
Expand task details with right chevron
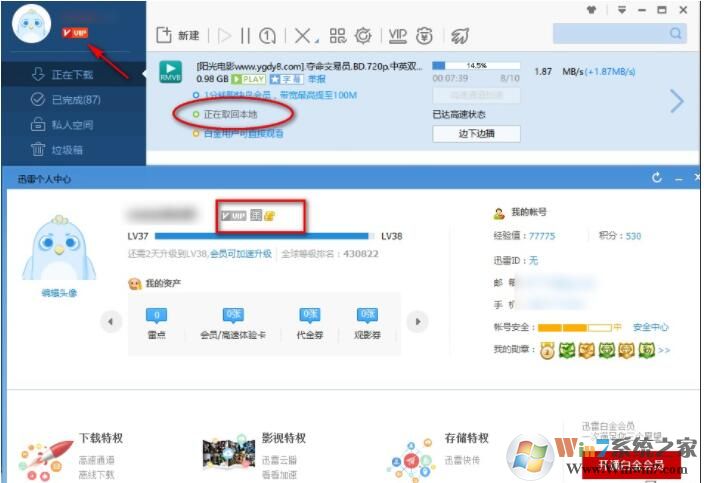(x=677, y=101)
